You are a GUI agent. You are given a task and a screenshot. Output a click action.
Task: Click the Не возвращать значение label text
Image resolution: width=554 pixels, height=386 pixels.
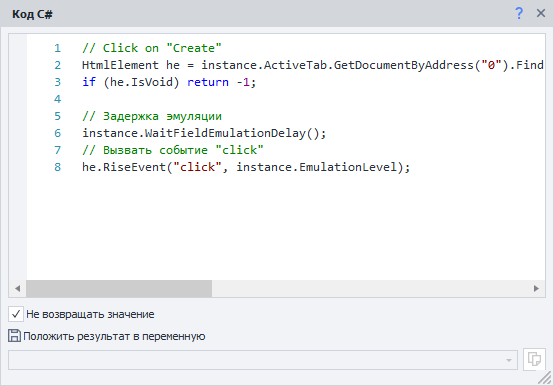pyautogui.click(x=90, y=314)
